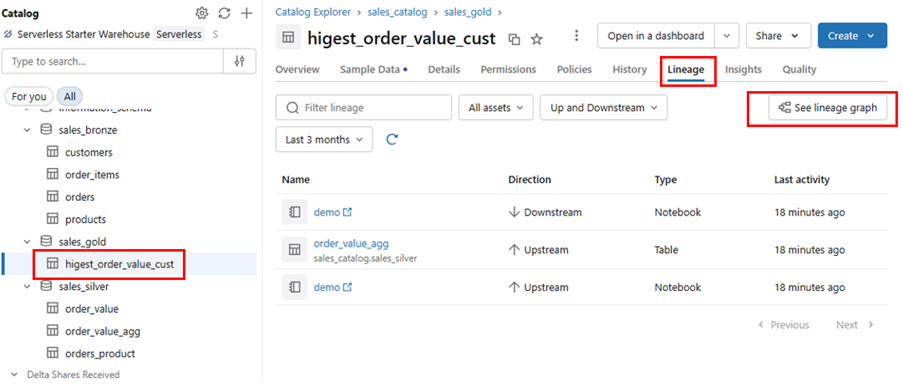Open dropdown arrow beside 'Open in a dashboard'
This screenshot has height=392, width=903.
tap(727, 36)
